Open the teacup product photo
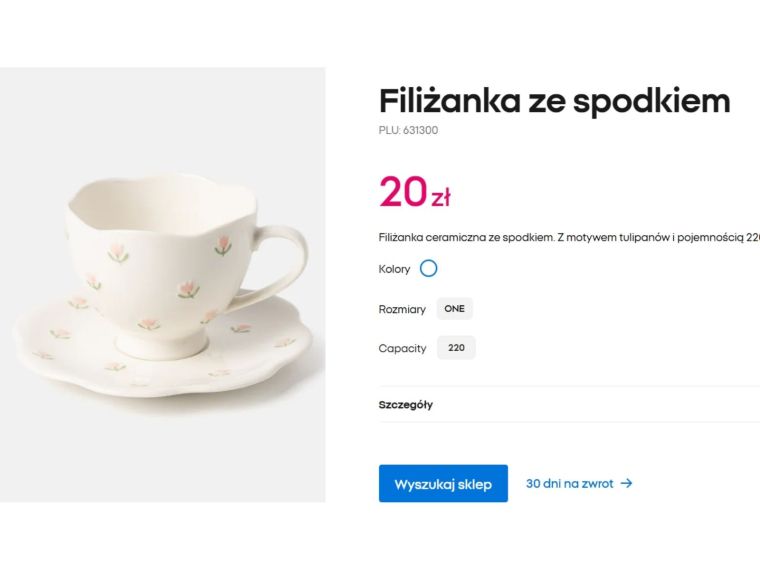 pyautogui.click(x=162, y=285)
